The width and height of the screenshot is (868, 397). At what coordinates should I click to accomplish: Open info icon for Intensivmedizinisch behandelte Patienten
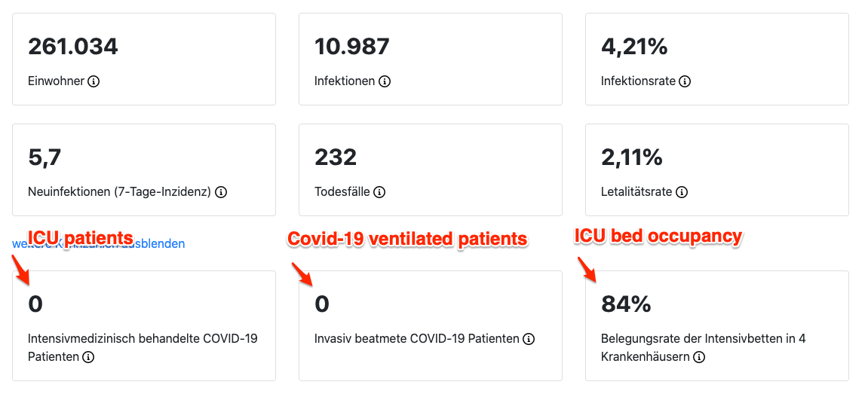[x=88, y=357]
